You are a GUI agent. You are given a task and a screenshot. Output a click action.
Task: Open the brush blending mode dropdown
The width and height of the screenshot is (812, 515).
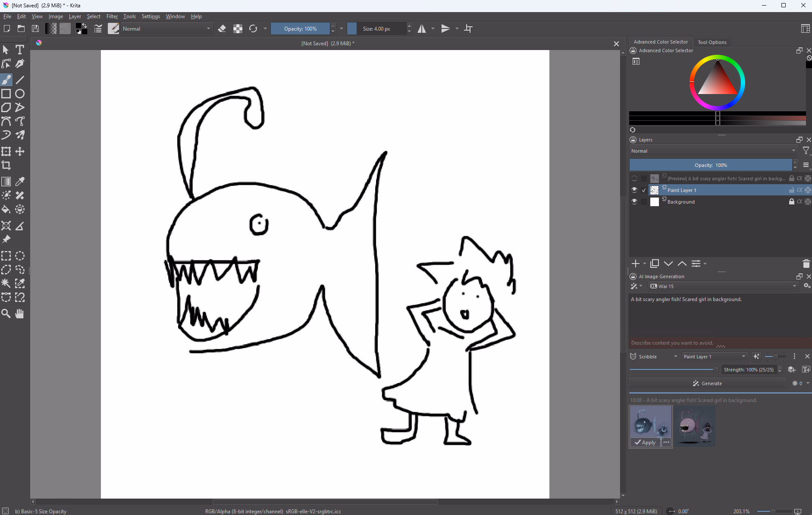coord(166,29)
